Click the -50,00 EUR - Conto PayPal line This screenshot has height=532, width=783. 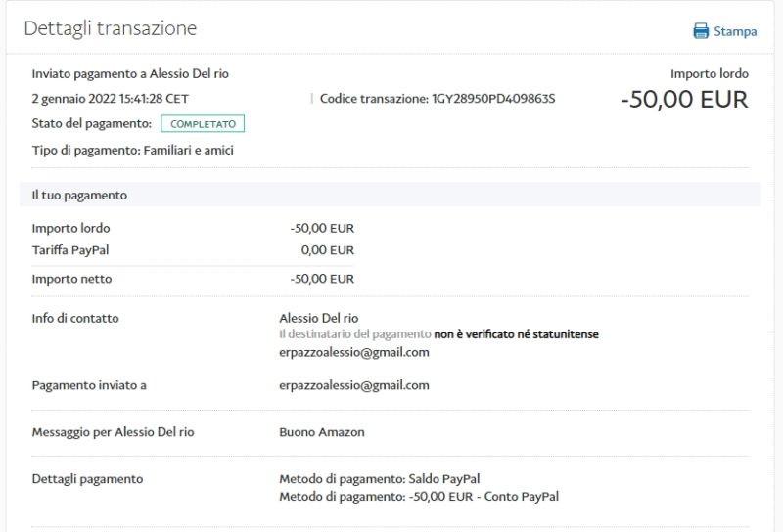pyautogui.click(x=490, y=497)
